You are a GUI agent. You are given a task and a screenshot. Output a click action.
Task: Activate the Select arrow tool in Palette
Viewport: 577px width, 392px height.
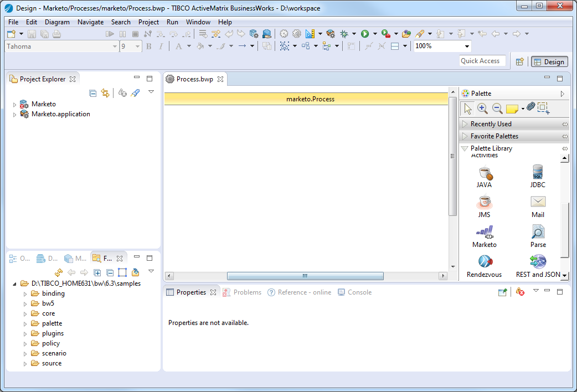[x=467, y=109]
